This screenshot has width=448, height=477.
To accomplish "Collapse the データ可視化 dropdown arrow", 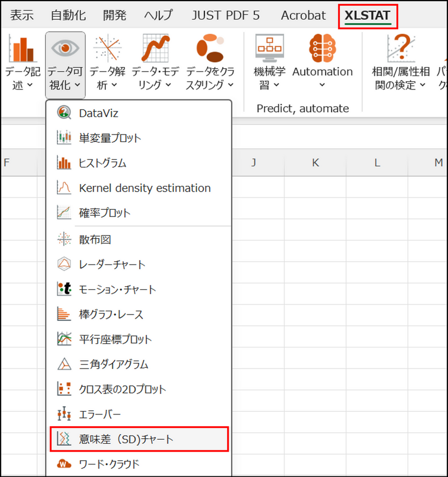I will [77, 85].
